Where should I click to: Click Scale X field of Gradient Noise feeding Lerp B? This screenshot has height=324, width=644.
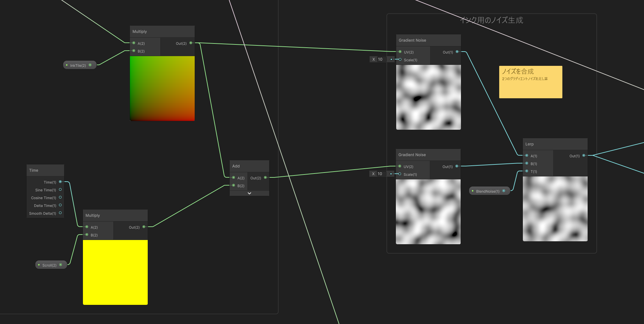[x=383, y=174]
